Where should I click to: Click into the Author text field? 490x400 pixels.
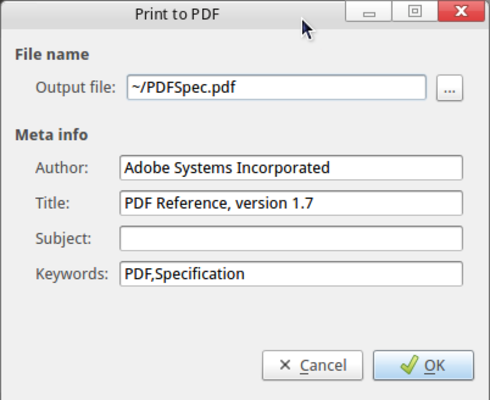(x=291, y=168)
